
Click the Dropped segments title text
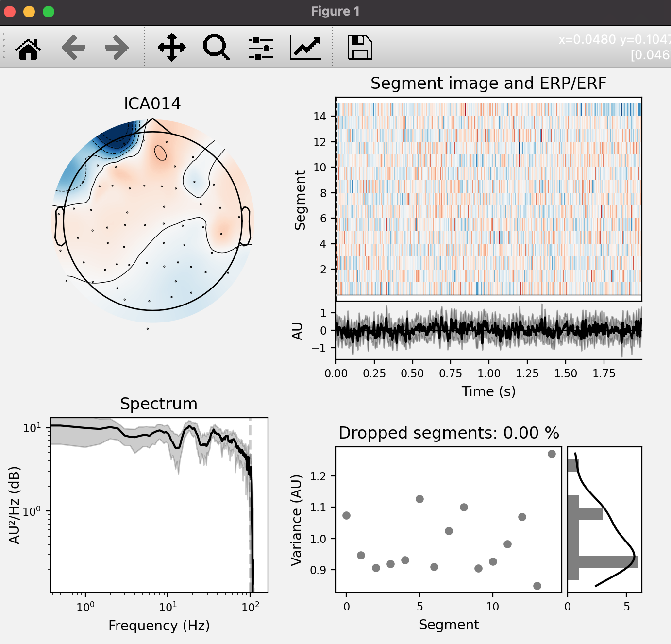[449, 432]
